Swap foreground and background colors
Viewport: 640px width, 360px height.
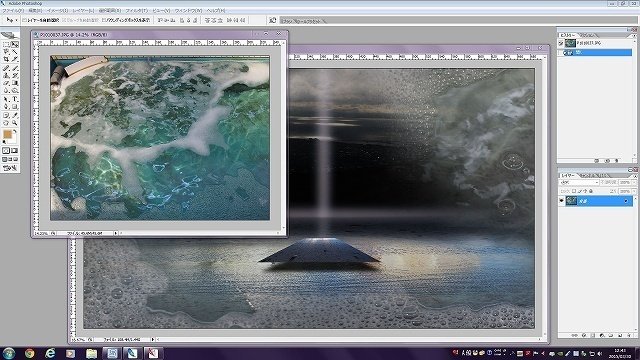tap(15, 131)
